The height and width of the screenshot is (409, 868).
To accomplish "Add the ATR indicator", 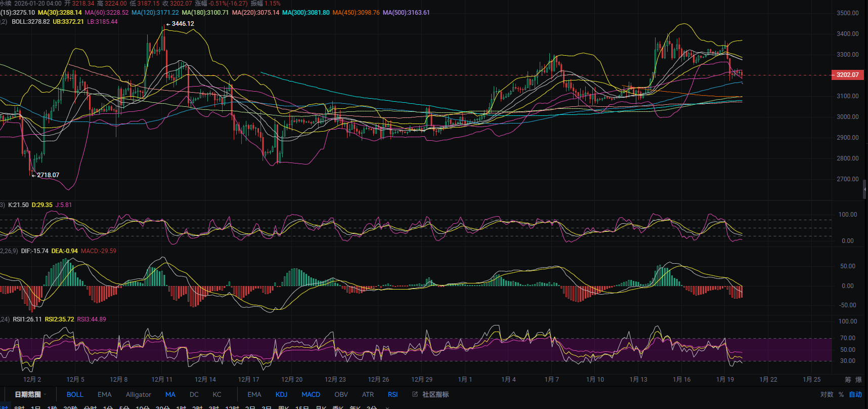I will 368,394.
